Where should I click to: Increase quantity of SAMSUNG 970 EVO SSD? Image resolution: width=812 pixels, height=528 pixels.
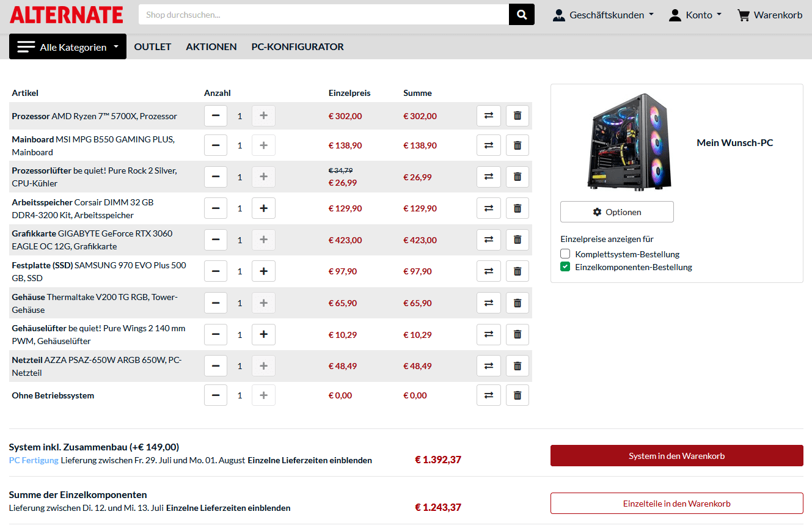263,271
